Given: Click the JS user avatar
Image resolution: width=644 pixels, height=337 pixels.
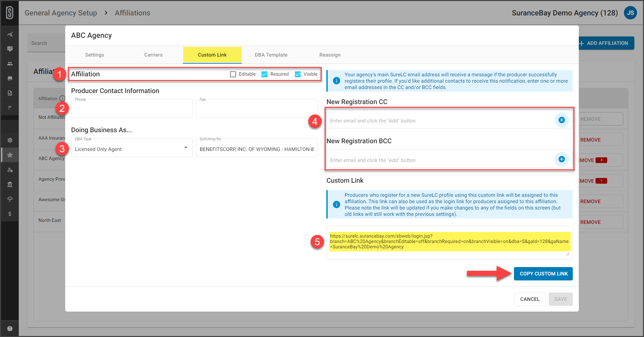Looking at the screenshot, I should coord(630,13).
